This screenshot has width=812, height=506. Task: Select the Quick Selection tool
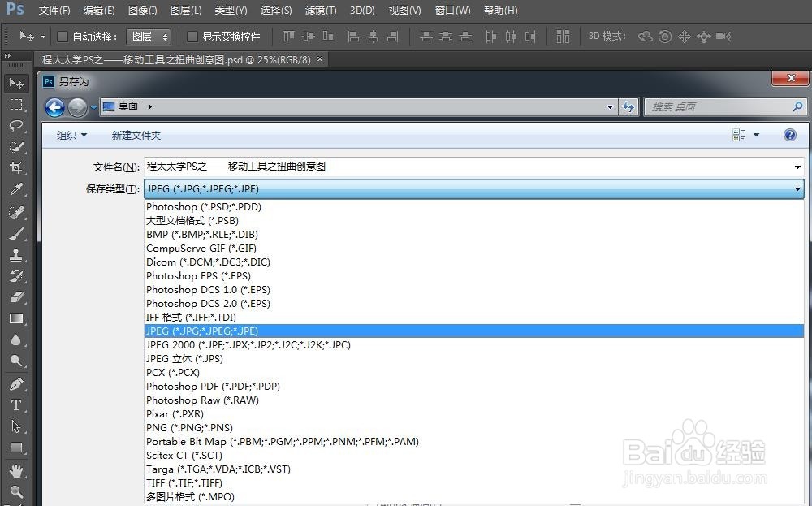16,147
